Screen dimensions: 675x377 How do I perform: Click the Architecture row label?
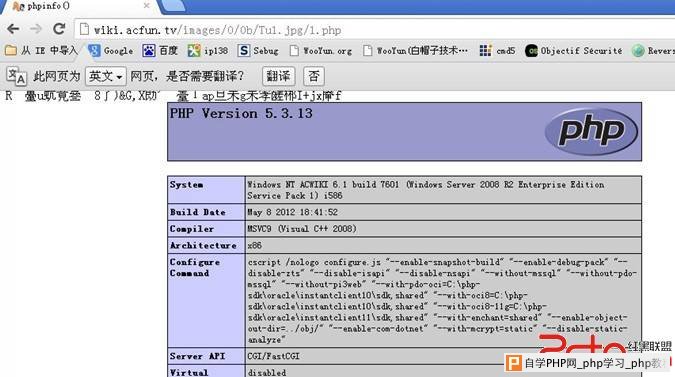point(203,246)
